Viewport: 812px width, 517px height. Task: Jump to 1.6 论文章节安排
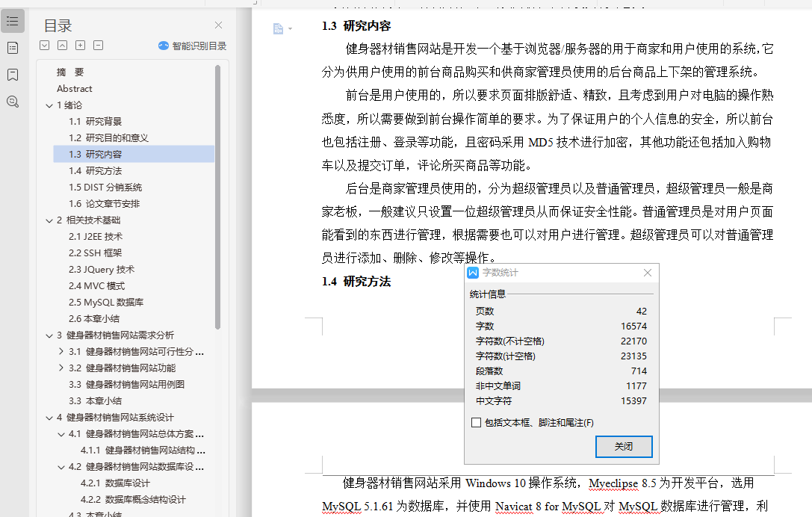pos(104,204)
